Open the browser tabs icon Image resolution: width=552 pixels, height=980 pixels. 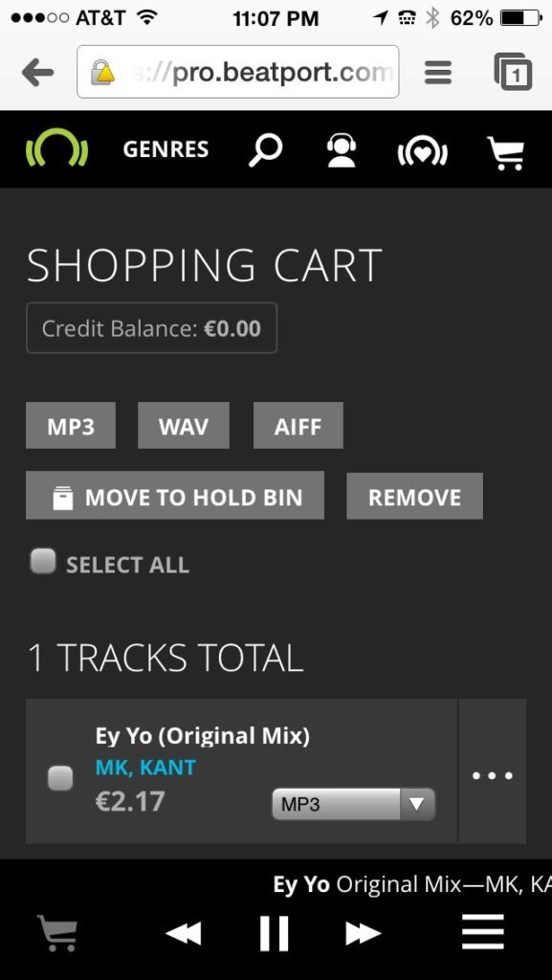pyautogui.click(x=514, y=72)
